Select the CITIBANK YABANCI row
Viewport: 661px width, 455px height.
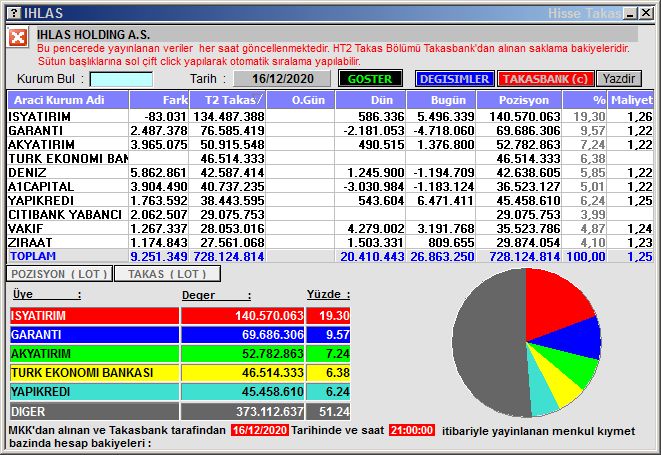330,214
